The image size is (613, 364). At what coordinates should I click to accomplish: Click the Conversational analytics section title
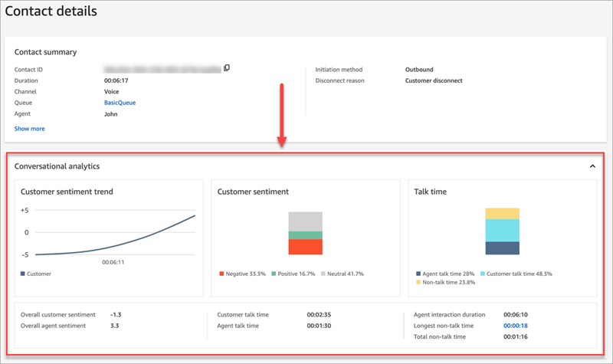point(57,166)
